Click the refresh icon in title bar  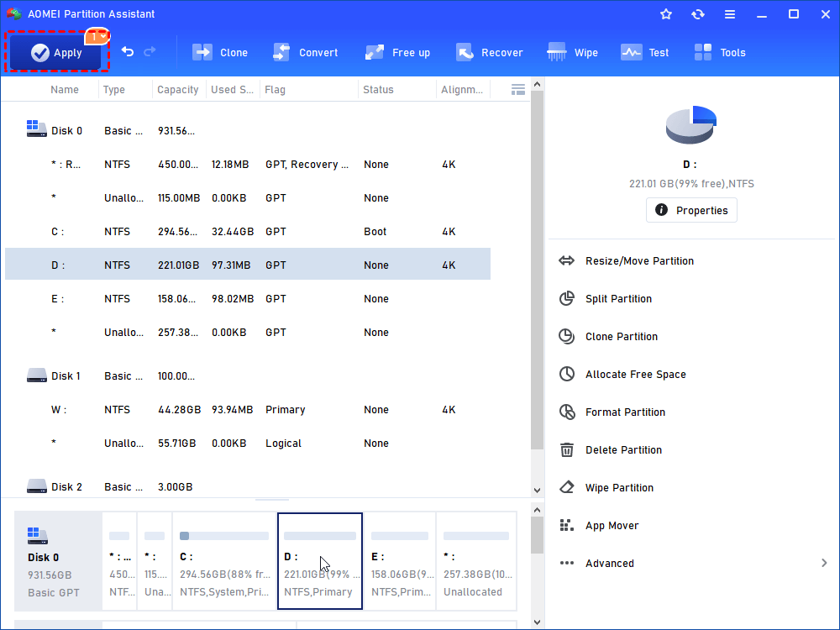(x=698, y=14)
